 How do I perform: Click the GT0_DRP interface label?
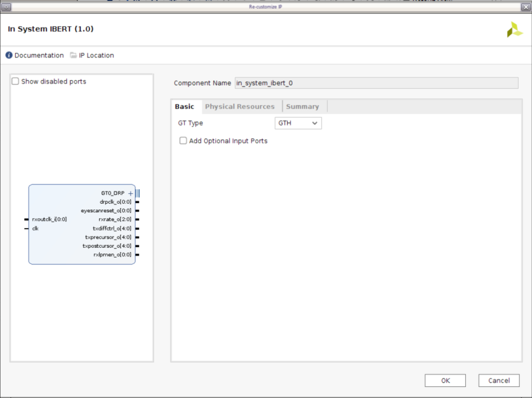pos(113,193)
